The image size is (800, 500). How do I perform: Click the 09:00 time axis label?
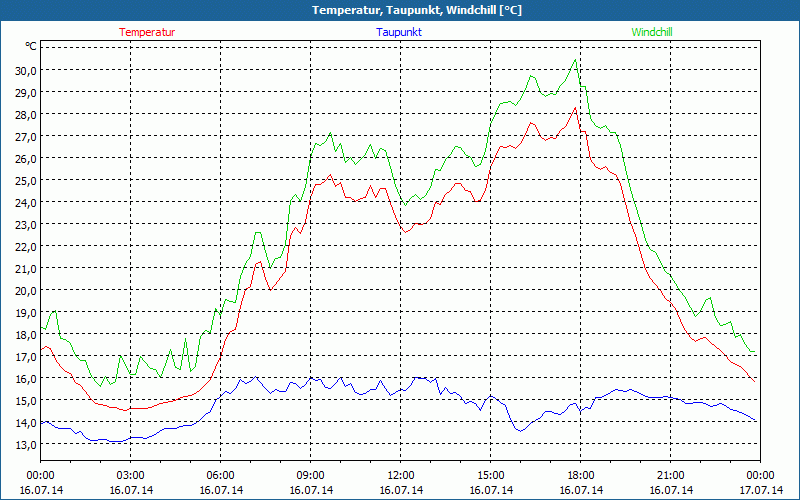311,476
